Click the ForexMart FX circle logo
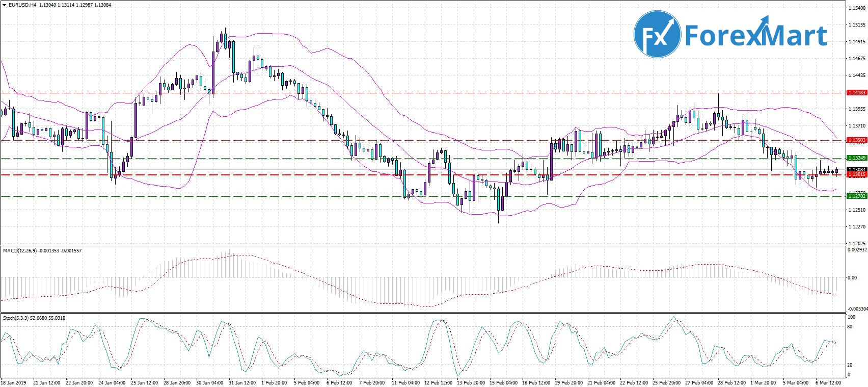The width and height of the screenshot is (868, 387). coord(657,35)
